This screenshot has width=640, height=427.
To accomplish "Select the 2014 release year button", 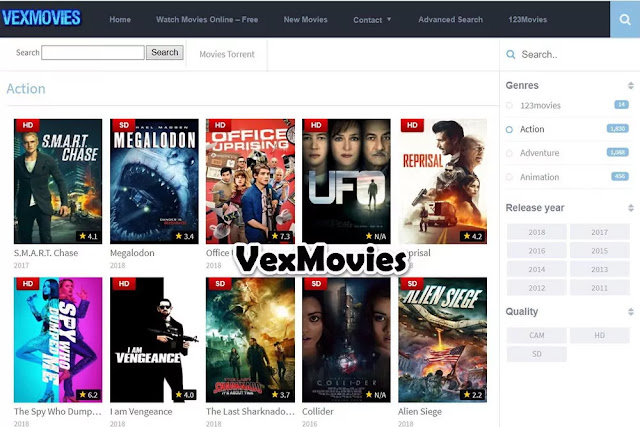I will 536,269.
